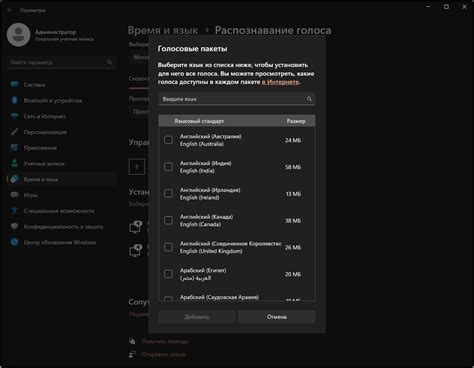
Task: Click the magnifier icon in language search field
Action: pyautogui.click(x=309, y=99)
